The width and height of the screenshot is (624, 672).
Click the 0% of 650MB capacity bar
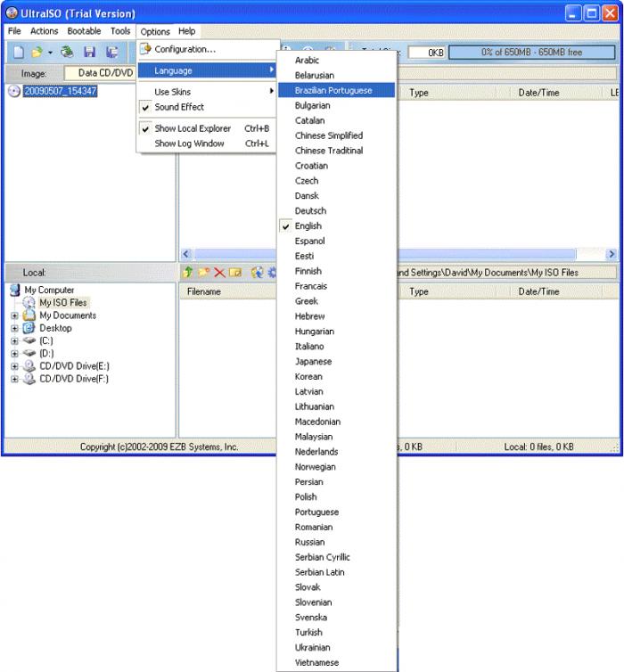coord(531,53)
